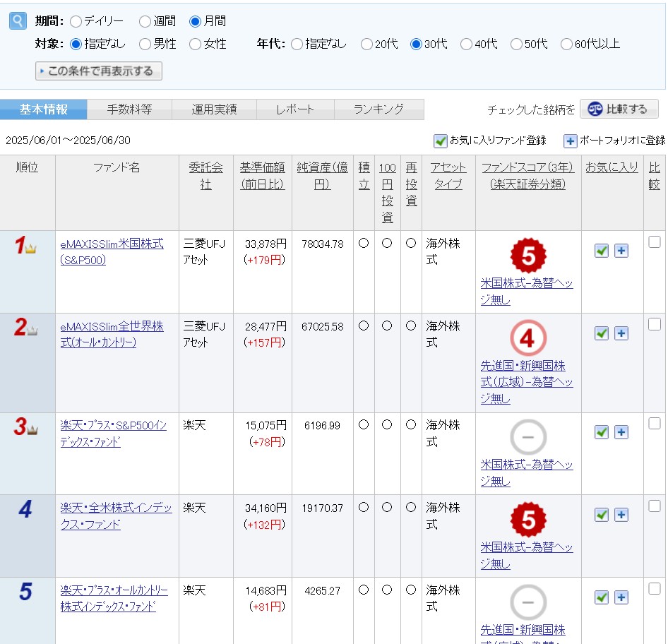
Task: Open eMAXISSlim全世界株式(オール・カントリー) link
Action: pos(112,334)
